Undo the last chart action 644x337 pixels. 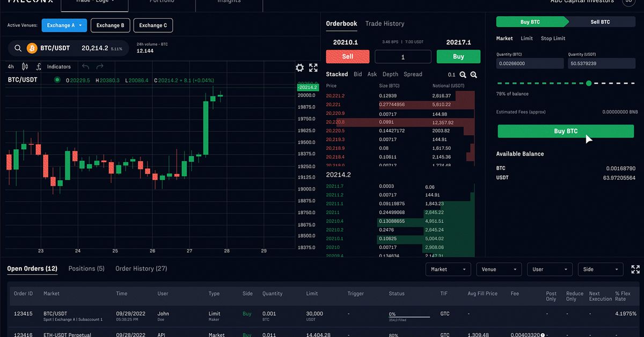(x=86, y=67)
